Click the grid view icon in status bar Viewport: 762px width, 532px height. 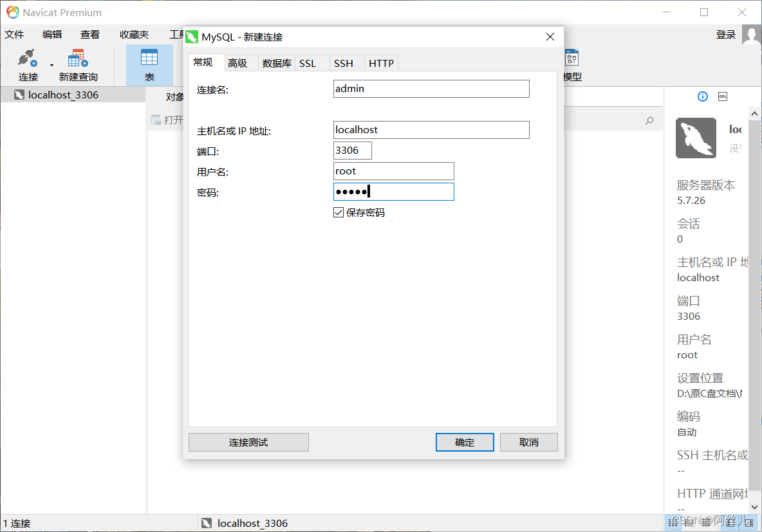point(673,522)
